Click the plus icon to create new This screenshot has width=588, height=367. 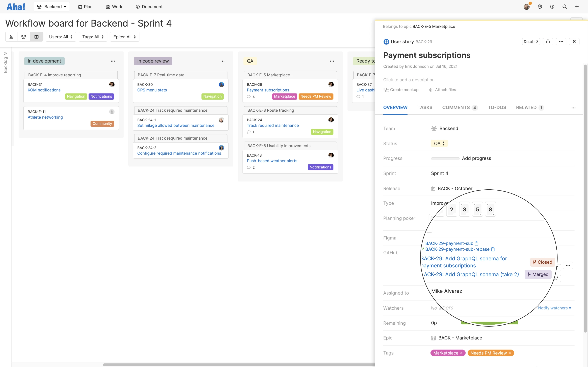[x=577, y=7]
